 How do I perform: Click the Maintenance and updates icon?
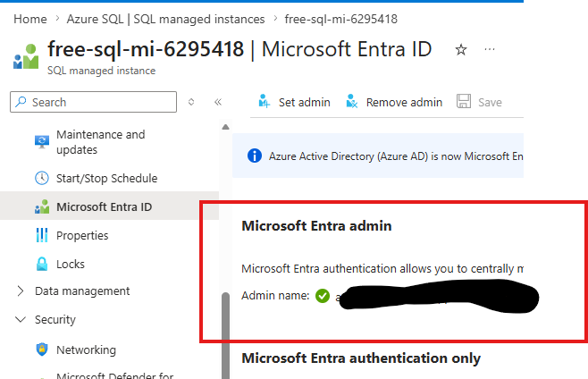point(42,142)
